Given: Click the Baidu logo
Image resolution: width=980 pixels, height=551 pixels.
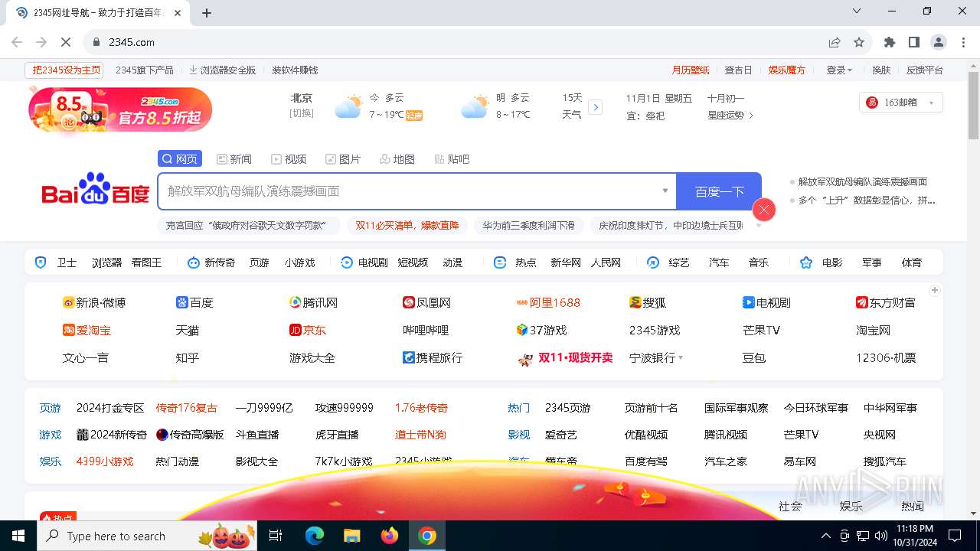Looking at the screenshot, I should point(95,189).
